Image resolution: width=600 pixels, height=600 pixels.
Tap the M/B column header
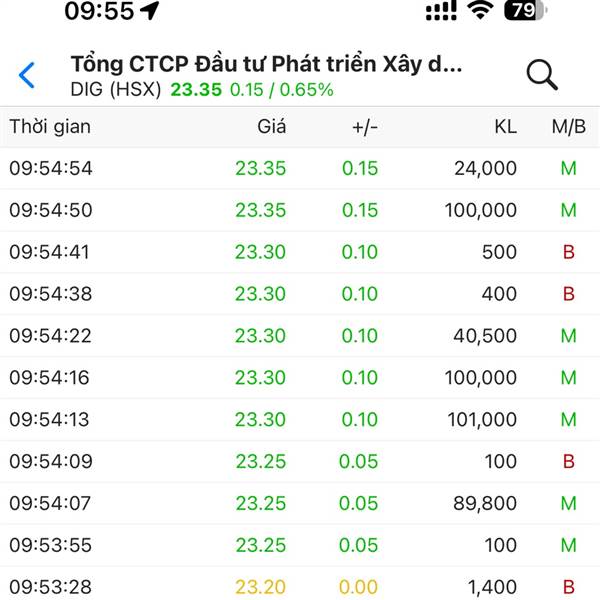click(x=568, y=127)
